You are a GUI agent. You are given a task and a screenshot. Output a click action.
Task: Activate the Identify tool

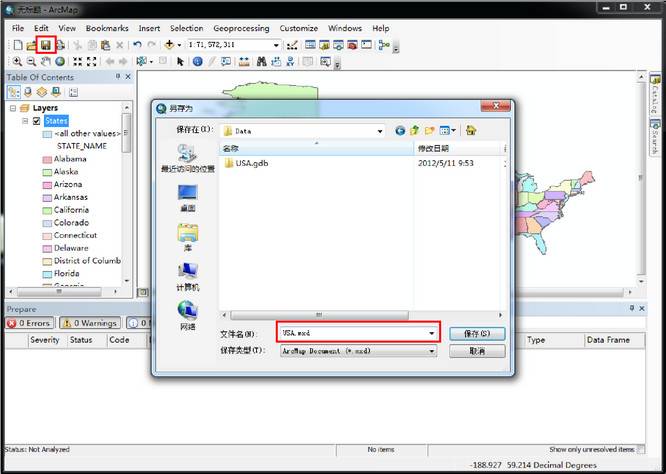tap(198, 62)
